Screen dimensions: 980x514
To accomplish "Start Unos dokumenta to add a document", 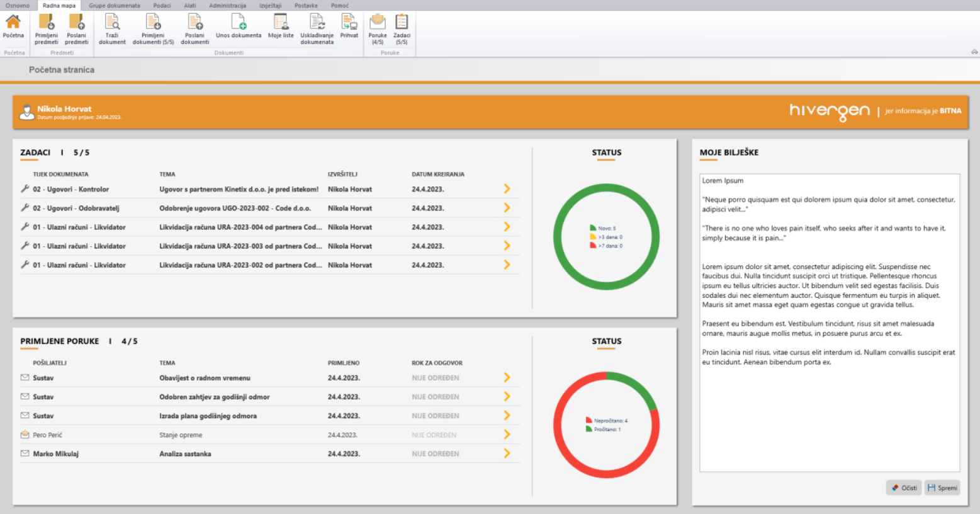I will point(239,26).
